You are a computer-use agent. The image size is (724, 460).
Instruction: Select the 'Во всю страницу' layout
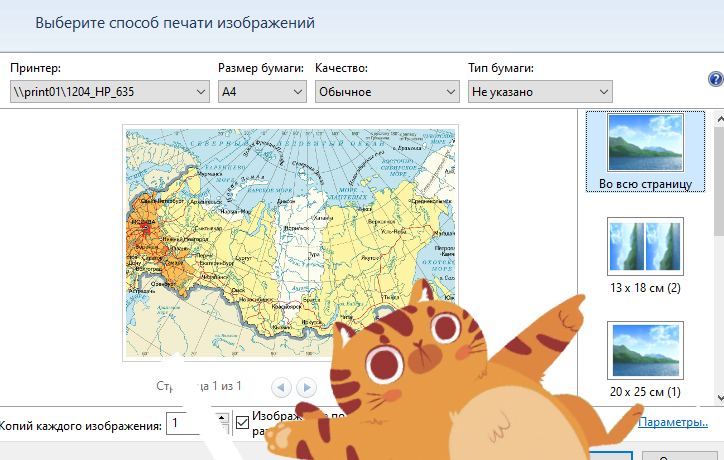(x=645, y=150)
